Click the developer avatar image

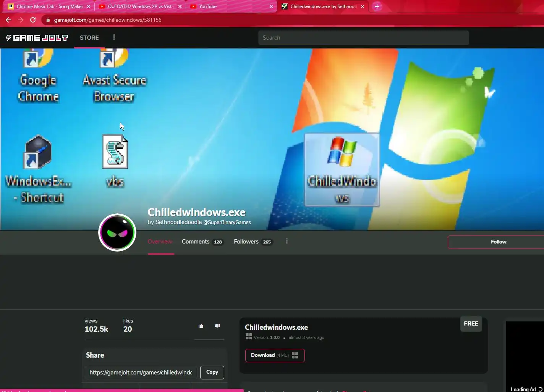(x=117, y=232)
